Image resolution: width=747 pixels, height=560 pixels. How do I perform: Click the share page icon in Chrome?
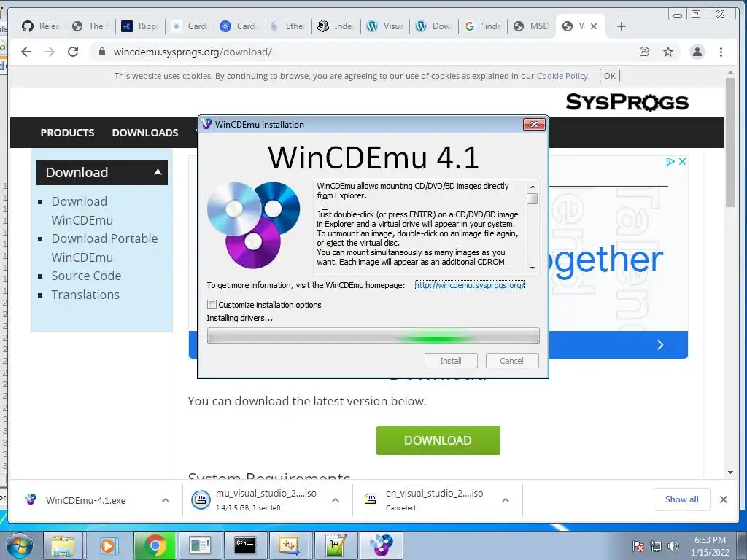pyautogui.click(x=645, y=52)
